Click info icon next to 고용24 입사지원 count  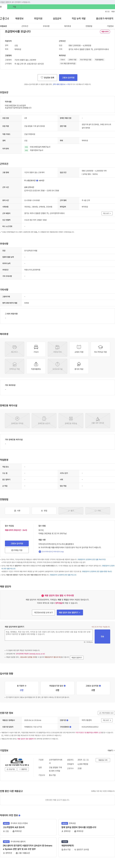coord(100,686)
